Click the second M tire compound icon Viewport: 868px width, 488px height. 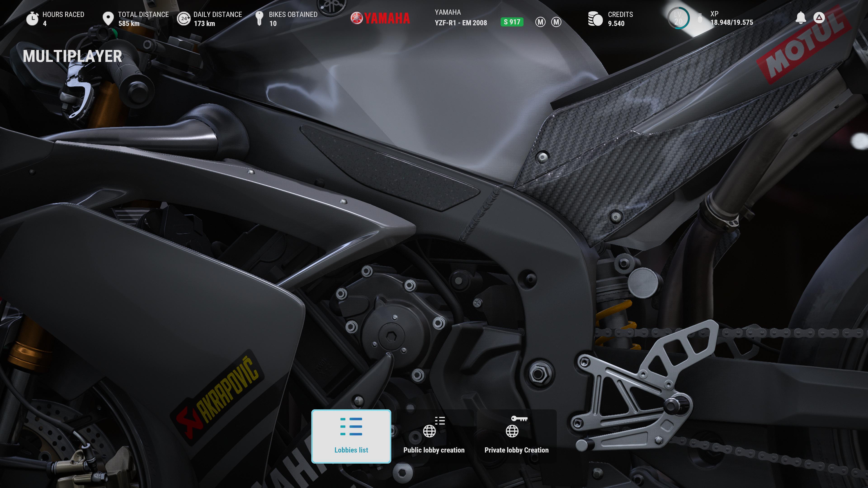[556, 22]
